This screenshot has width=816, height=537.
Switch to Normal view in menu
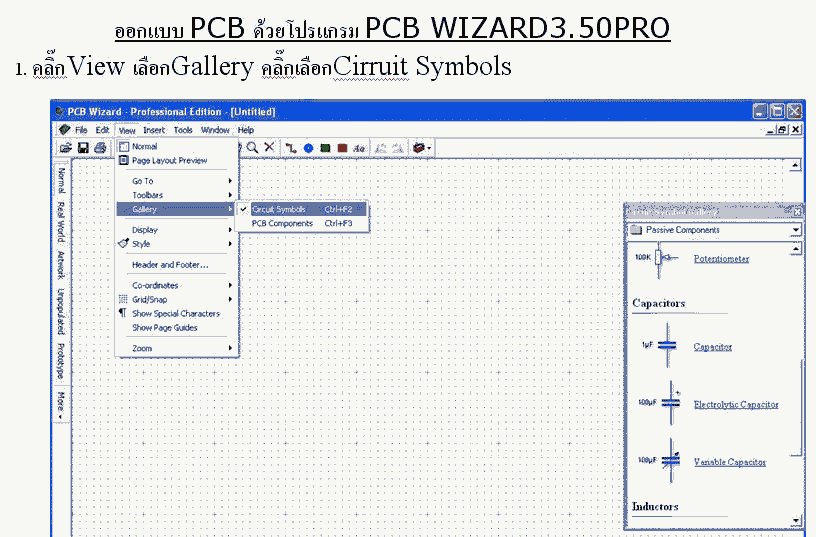pos(177,146)
